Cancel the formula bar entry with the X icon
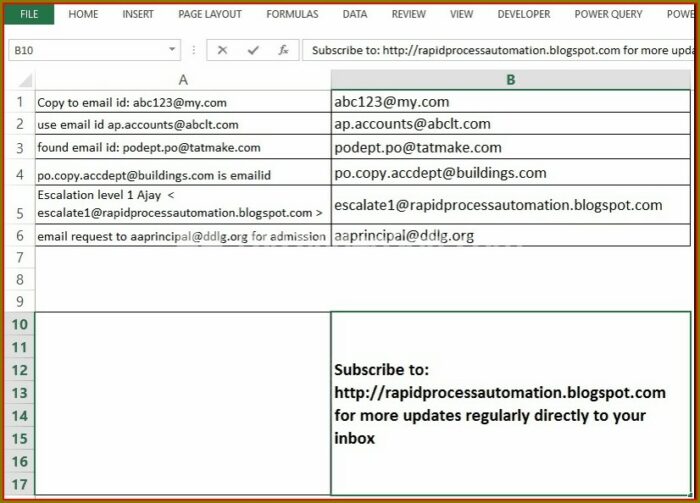 [x=222, y=50]
